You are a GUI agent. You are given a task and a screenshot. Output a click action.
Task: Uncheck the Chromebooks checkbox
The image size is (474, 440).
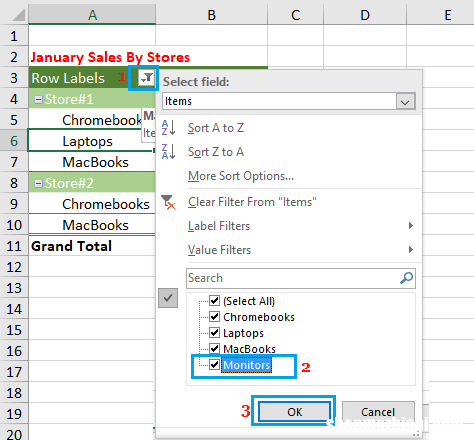[214, 317]
